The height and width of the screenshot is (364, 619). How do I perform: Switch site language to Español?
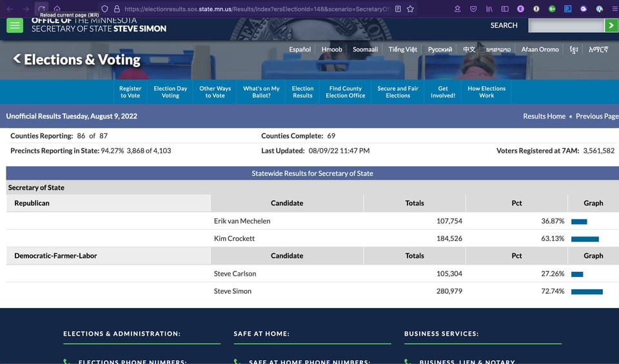300,50
